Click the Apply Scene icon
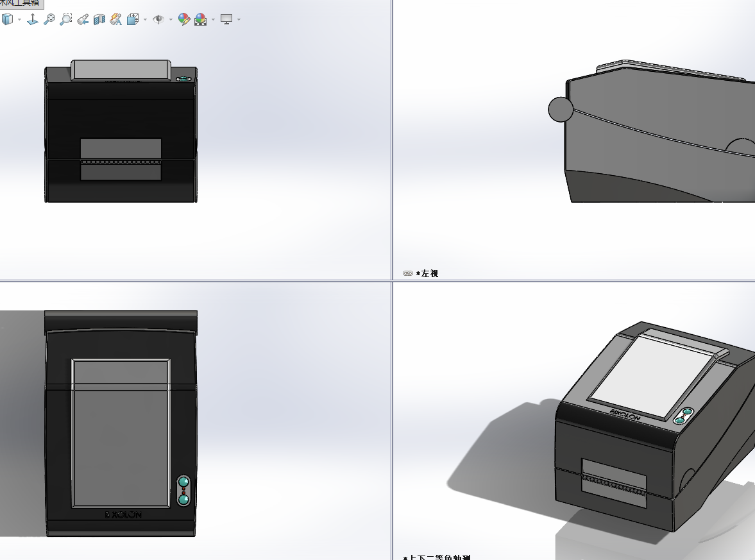Screen dimensions: 755x560 click(201, 19)
